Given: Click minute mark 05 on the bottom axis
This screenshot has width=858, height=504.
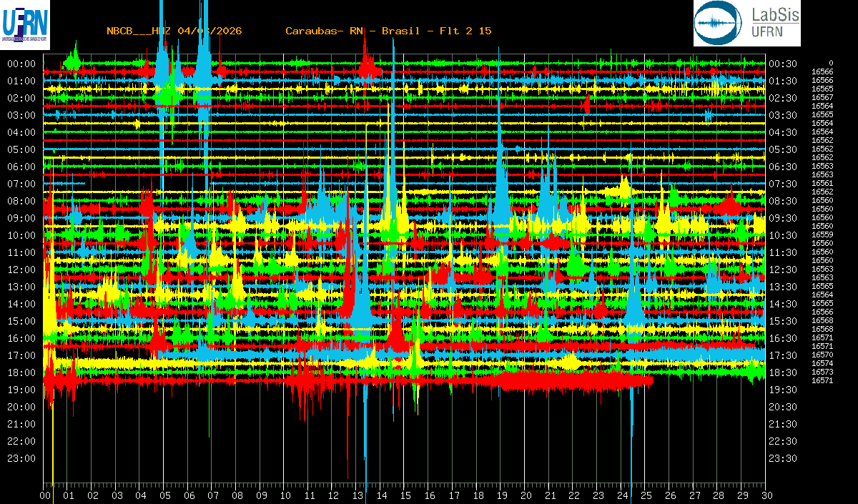Looking at the screenshot, I should pyautogui.click(x=165, y=495).
